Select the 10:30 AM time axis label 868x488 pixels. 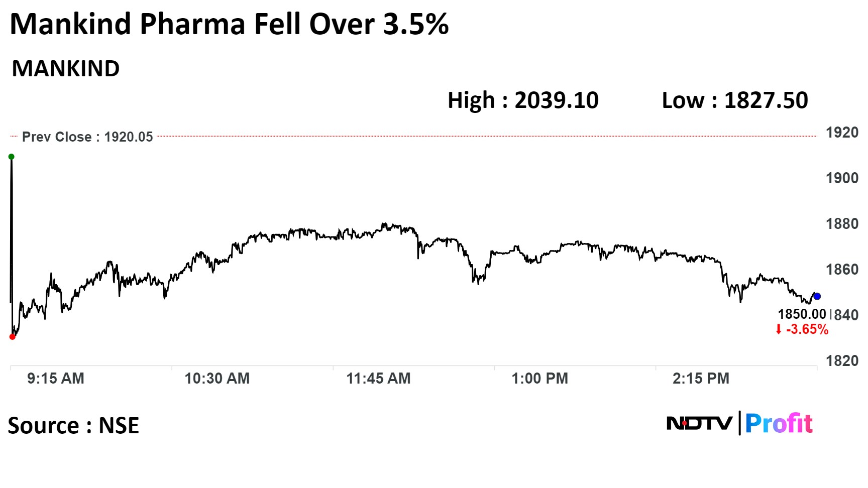coord(217,378)
